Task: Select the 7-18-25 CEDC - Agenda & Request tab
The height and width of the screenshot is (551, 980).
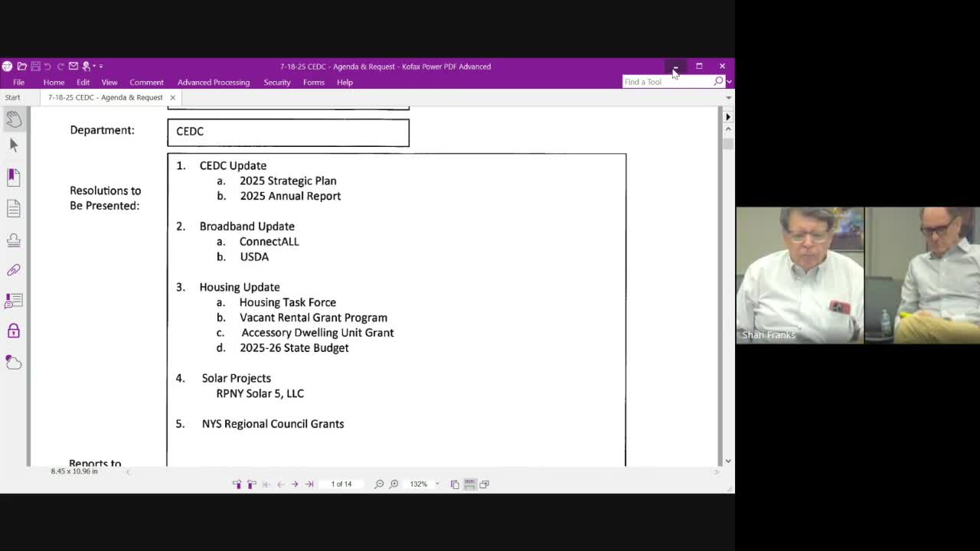Action: click(x=106, y=97)
